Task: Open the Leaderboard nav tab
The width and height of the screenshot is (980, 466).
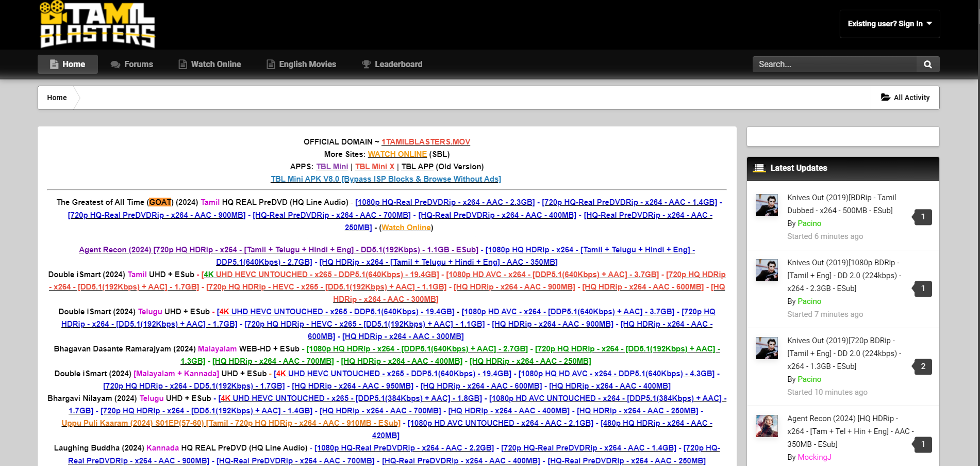Action: coord(392,64)
